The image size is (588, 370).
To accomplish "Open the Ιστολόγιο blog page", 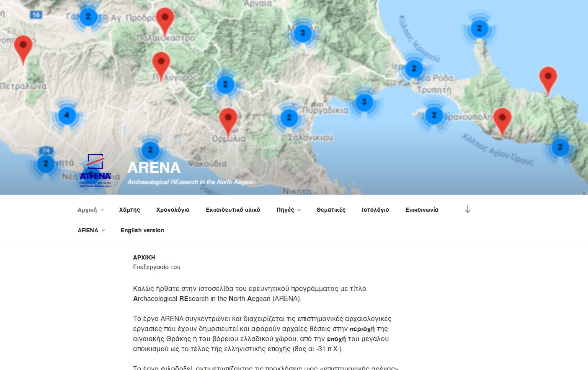I will 375,210.
